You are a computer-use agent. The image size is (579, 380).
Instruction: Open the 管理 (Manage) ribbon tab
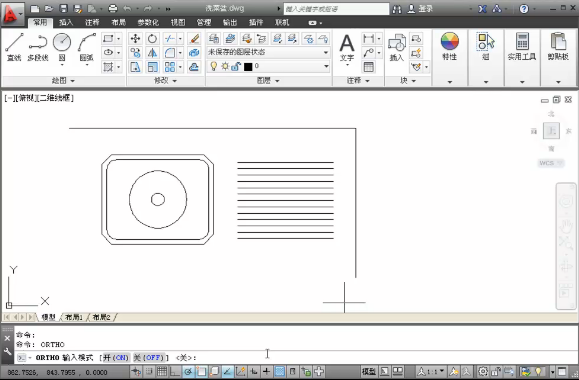pyautogui.click(x=203, y=23)
